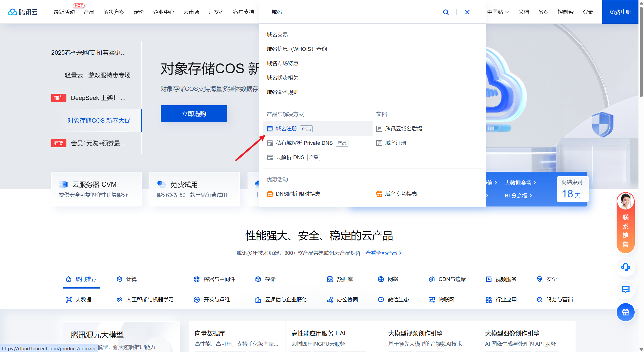The image size is (644, 352).
Task: Click the search magnifier icon
Action: [446, 12]
